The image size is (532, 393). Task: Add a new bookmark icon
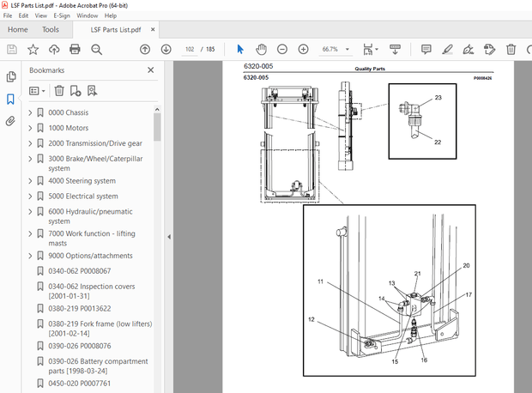pyautogui.click(x=76, y=91)
